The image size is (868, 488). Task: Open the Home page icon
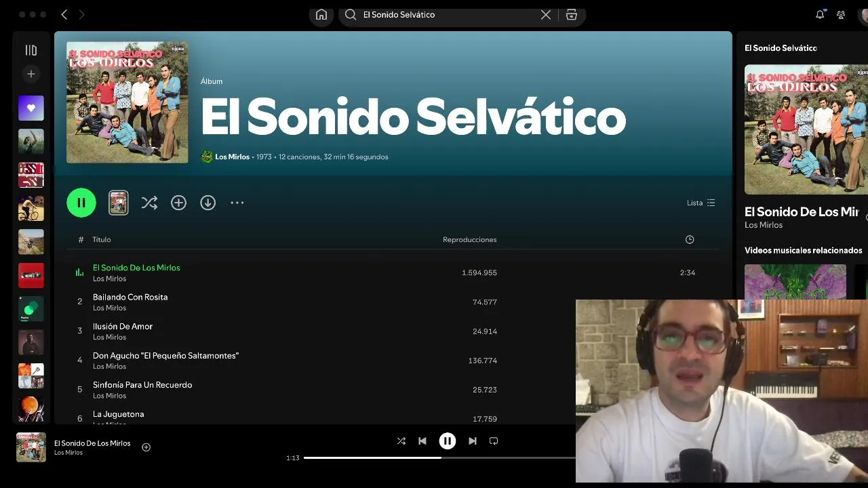point(321,14)
